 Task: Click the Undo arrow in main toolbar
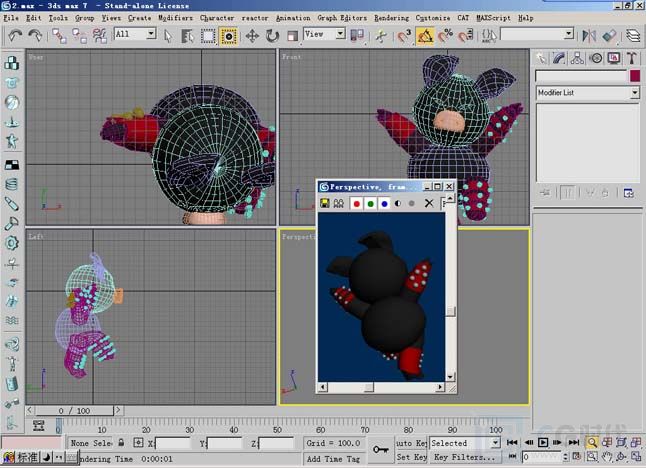pos(14,35)
